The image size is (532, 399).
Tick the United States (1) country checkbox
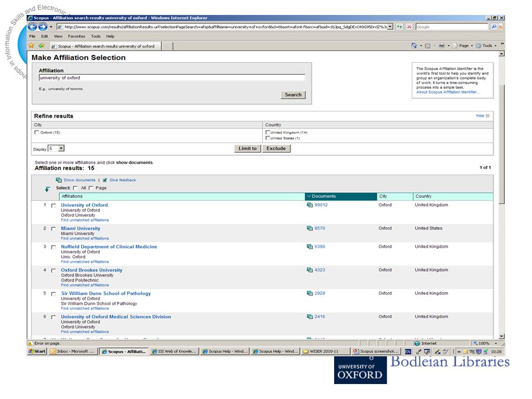268,138
